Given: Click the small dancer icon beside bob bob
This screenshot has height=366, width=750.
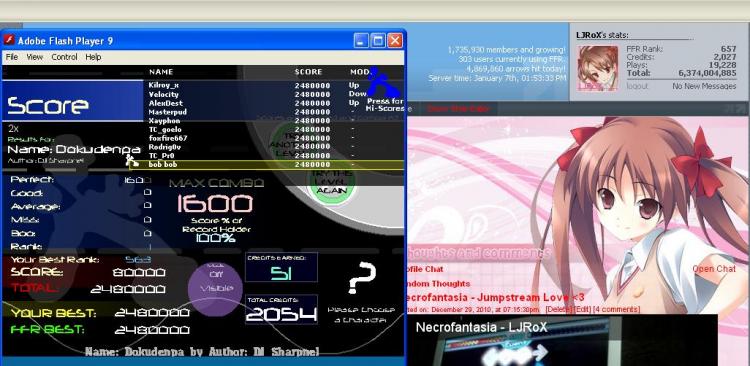Looking at the screenshot, I should [x=132, y=161].
